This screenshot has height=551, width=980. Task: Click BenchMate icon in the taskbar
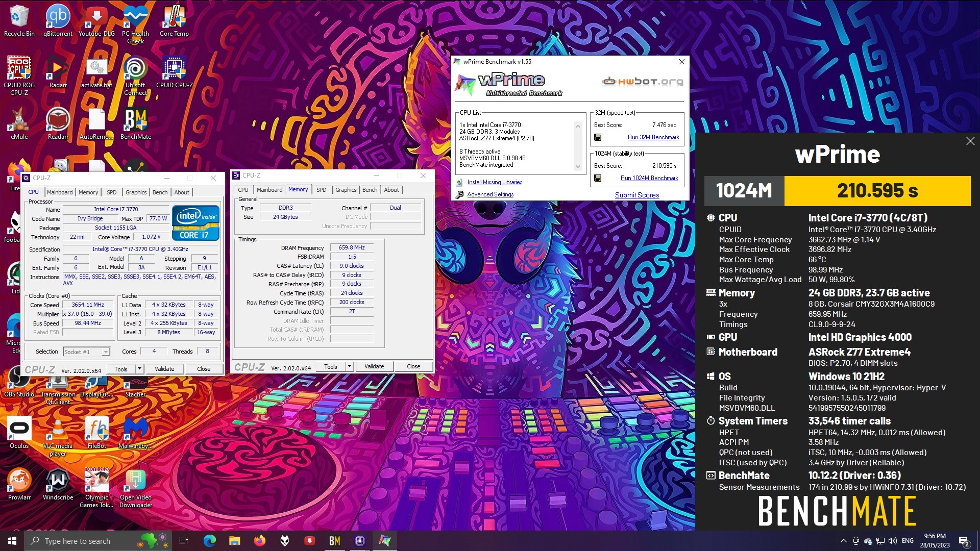335,541
